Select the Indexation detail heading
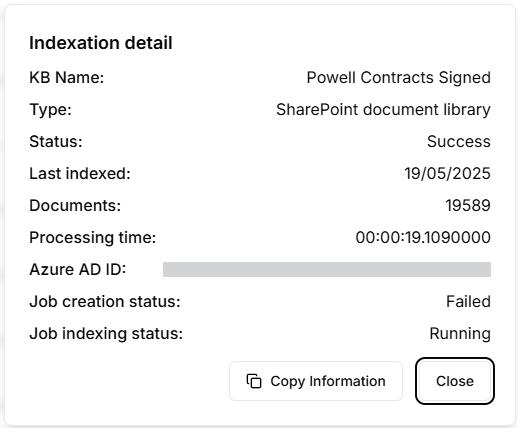The height and width of the screenshot is (428, 518). point(101,43)
